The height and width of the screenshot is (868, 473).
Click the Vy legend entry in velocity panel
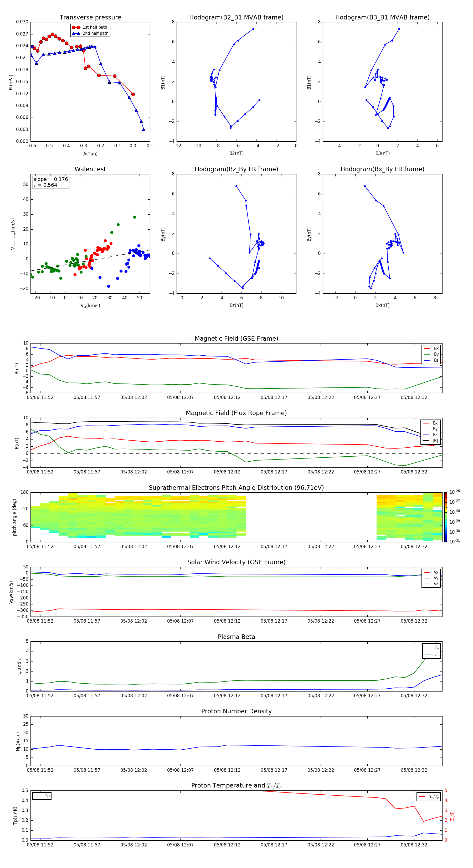click(431, 578)
